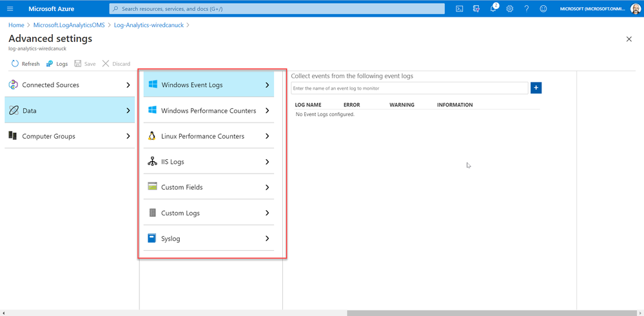Screen dimensions: 644x316
Task: Expand the Computer Groups chevron
Action: [128, 136]
